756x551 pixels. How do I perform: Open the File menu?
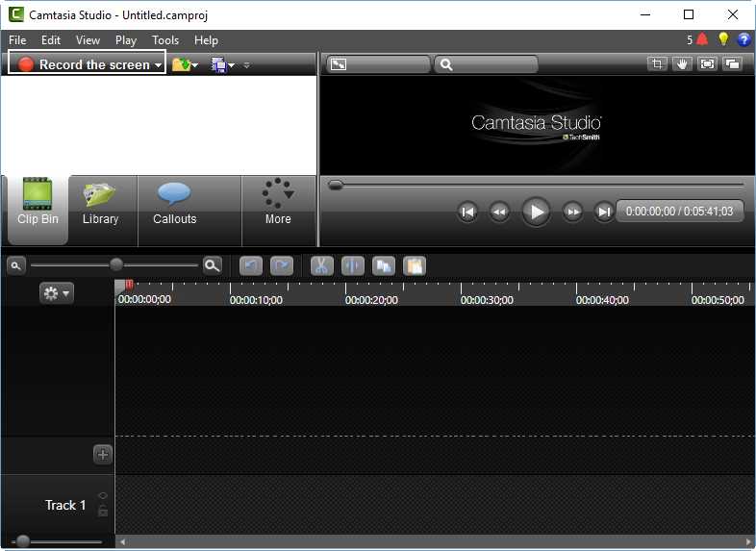17,40
